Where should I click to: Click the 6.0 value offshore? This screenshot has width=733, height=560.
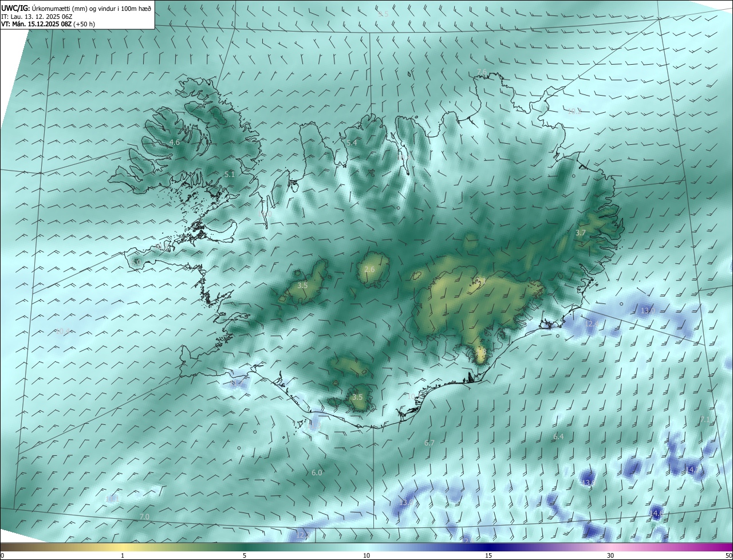(x=317, y=472)
